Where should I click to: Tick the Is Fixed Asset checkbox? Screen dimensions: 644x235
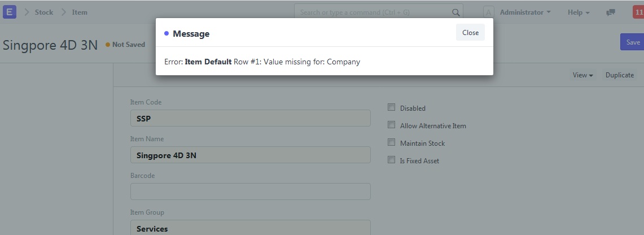pos(391,160)
